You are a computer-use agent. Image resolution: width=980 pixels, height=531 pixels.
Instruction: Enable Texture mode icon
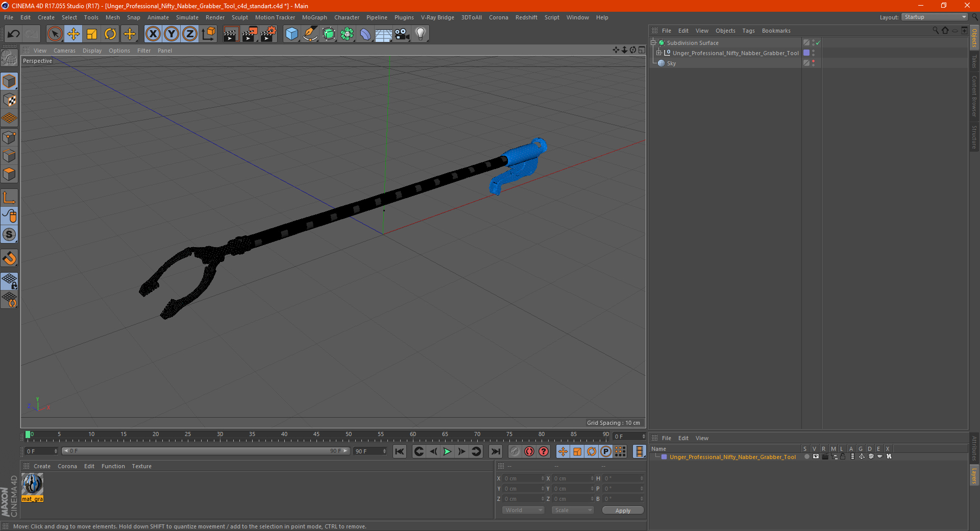click(x=9, y=100)
